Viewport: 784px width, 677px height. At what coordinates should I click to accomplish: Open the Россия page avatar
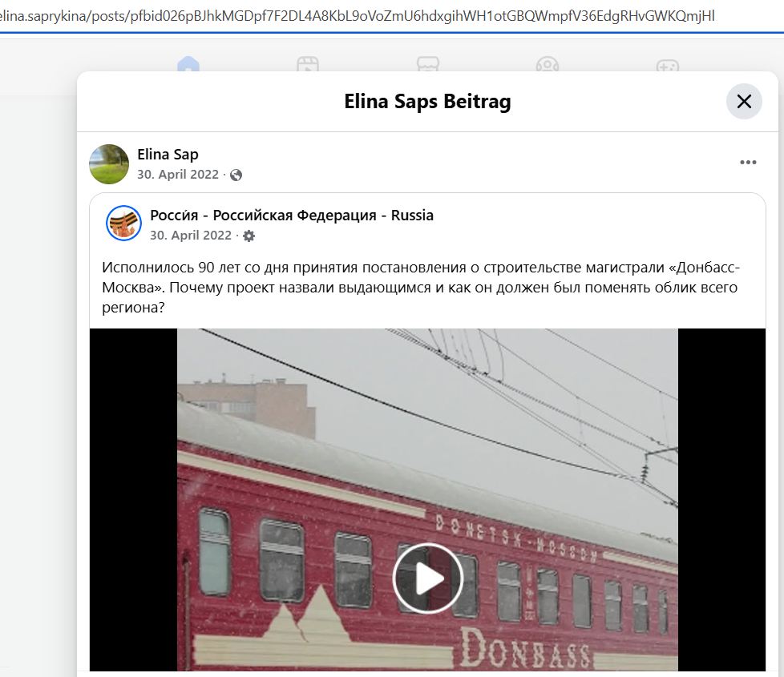(123, 223)
